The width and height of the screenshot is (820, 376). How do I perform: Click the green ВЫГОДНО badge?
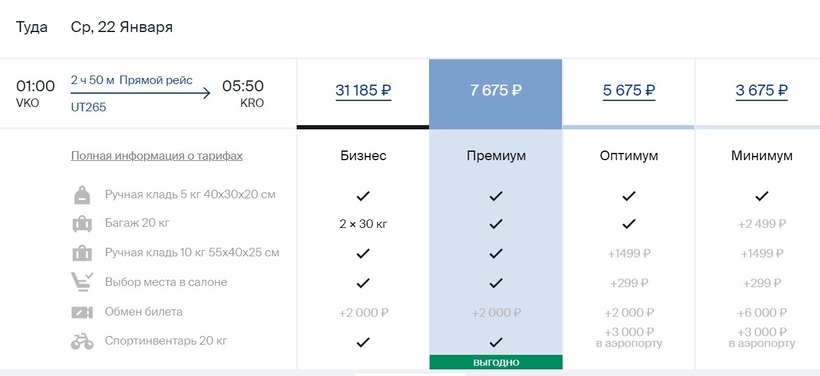(496, 362)
